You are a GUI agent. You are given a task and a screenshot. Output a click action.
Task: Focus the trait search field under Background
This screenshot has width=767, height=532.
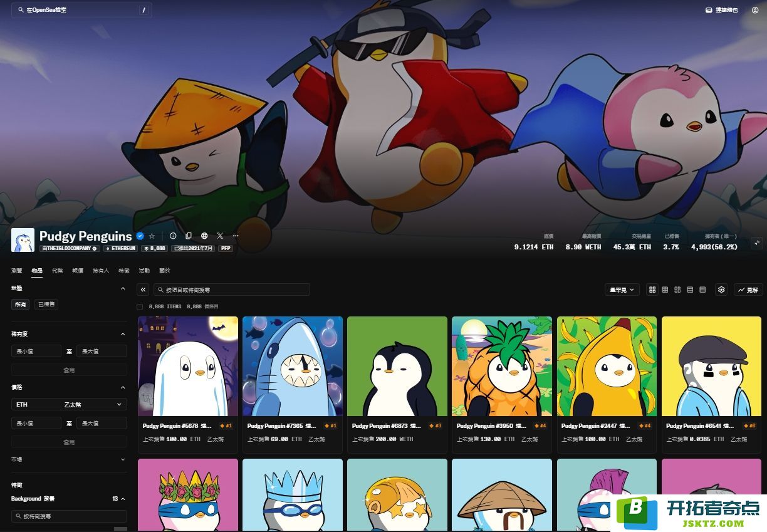(69, 516)
